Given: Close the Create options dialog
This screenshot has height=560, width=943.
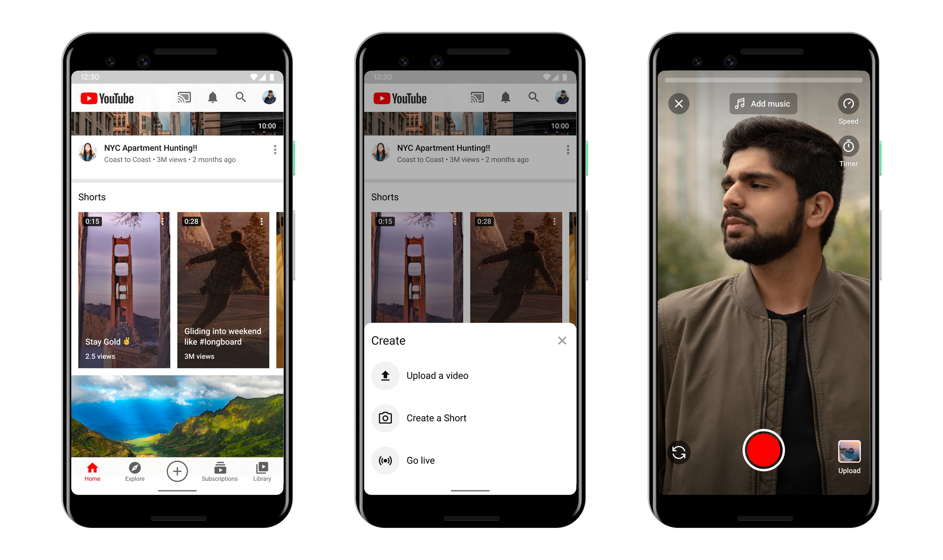Looking at the screenshot, I should tap(561, 341).
